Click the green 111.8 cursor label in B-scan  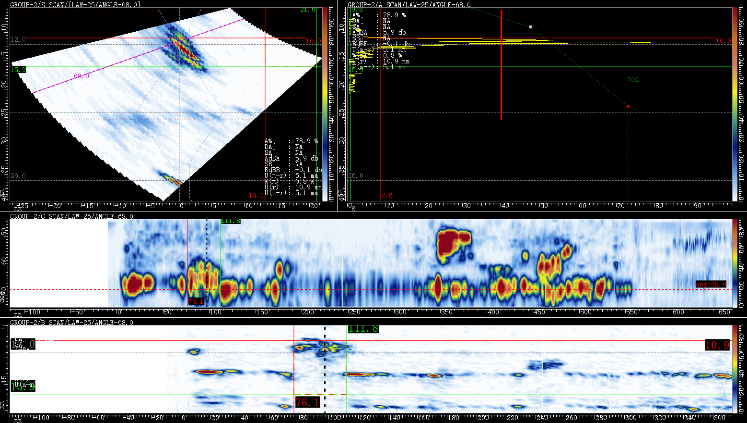coord(363,329)
